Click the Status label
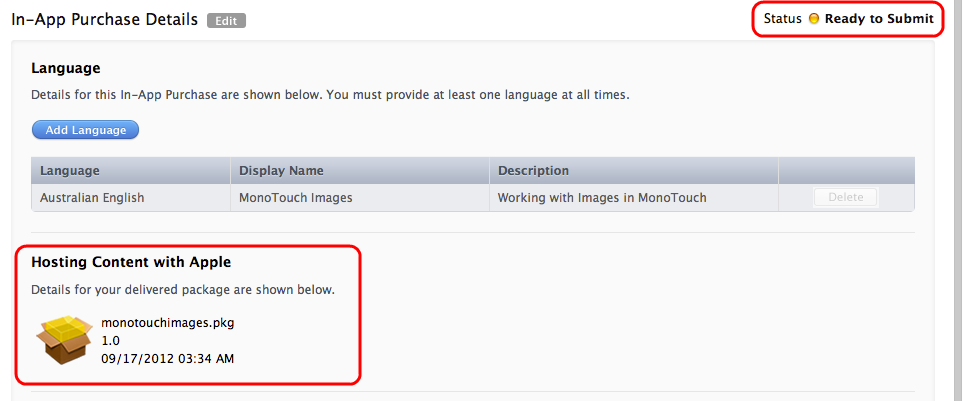 click(x=782, y=19)
